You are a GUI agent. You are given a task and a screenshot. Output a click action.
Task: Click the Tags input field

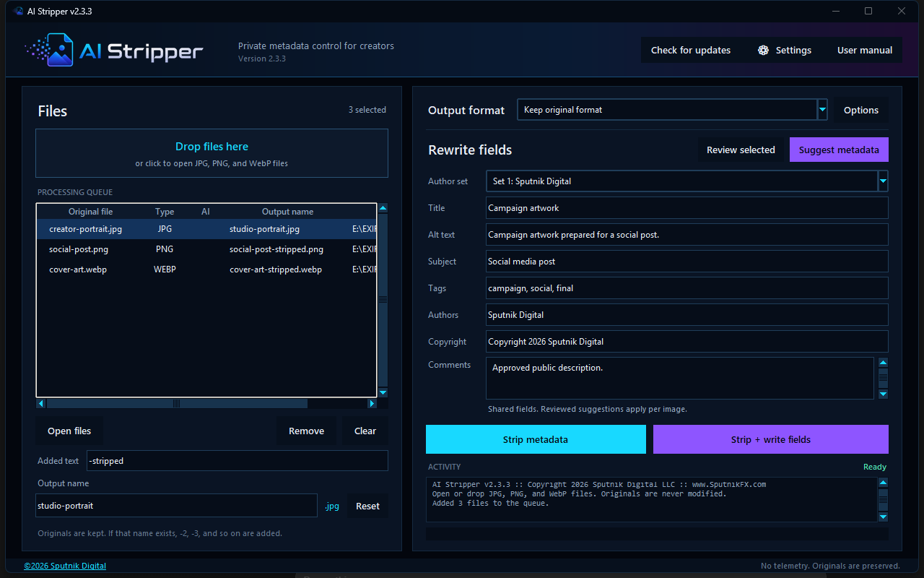tap(687, 288)
